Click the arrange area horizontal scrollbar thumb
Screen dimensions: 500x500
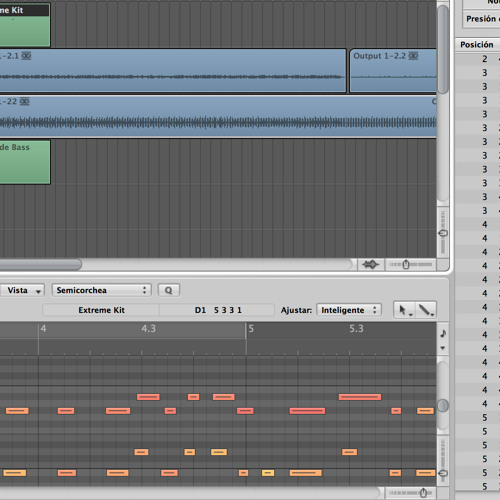pyautogui.click(x=40, y=265)
